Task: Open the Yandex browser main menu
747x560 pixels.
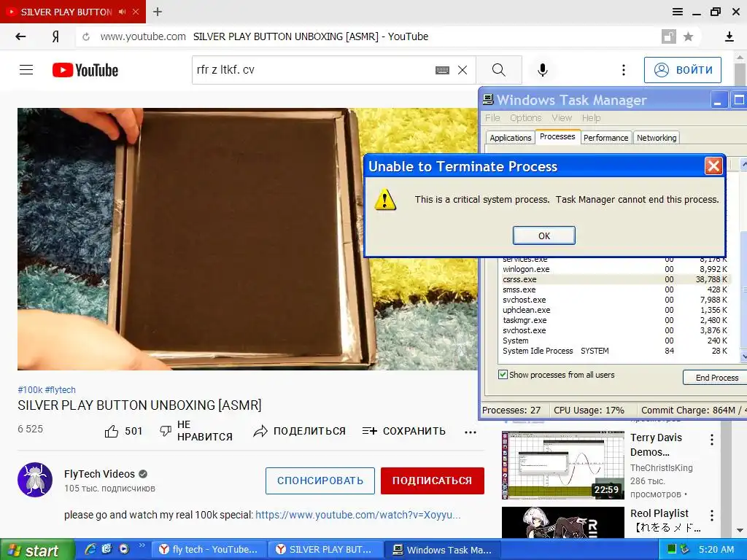Action: pos(678,12)
